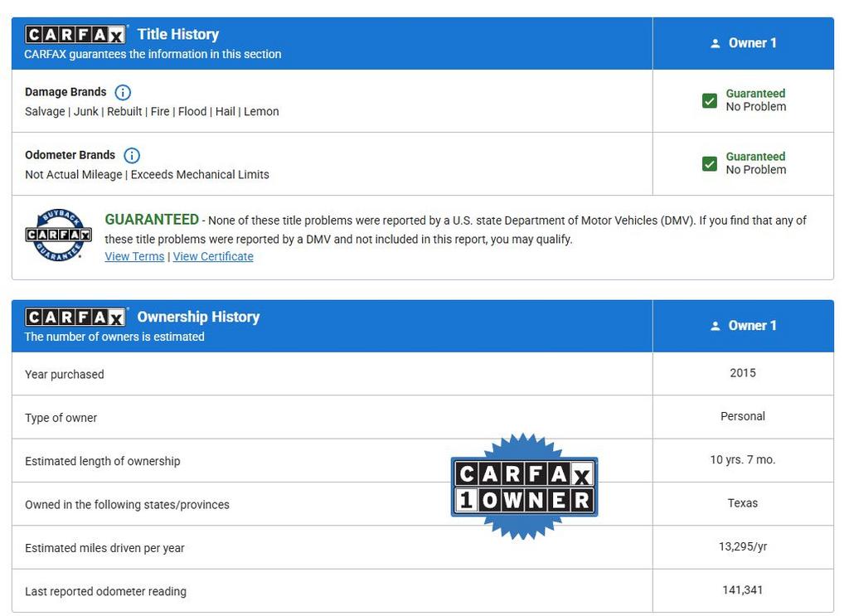Click the info icon beside Odometer Brands
The width and height of the screenshot is (849, 616).
pyautogui.click(x=132, y=155)
